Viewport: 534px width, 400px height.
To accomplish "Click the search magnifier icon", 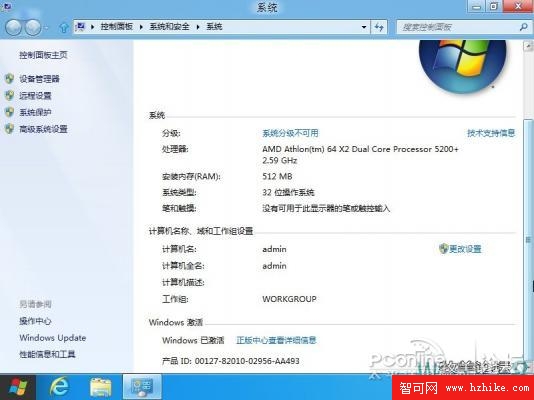I will 523,27.
